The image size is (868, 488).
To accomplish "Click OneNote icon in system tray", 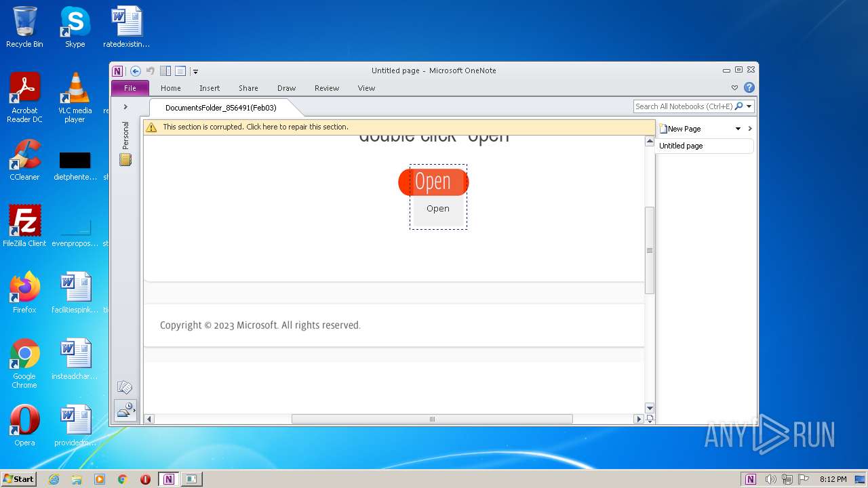I will (x=751, y=479).
